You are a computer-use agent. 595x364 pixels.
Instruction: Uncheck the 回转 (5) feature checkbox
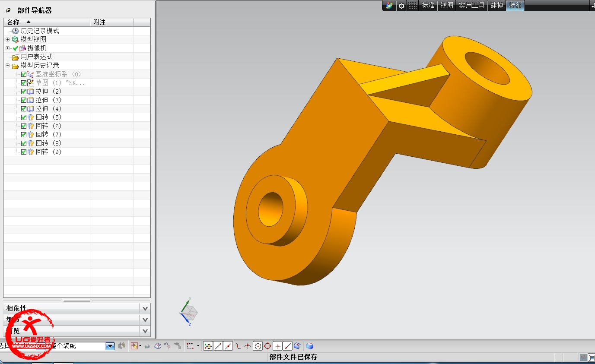click(24, 117)
